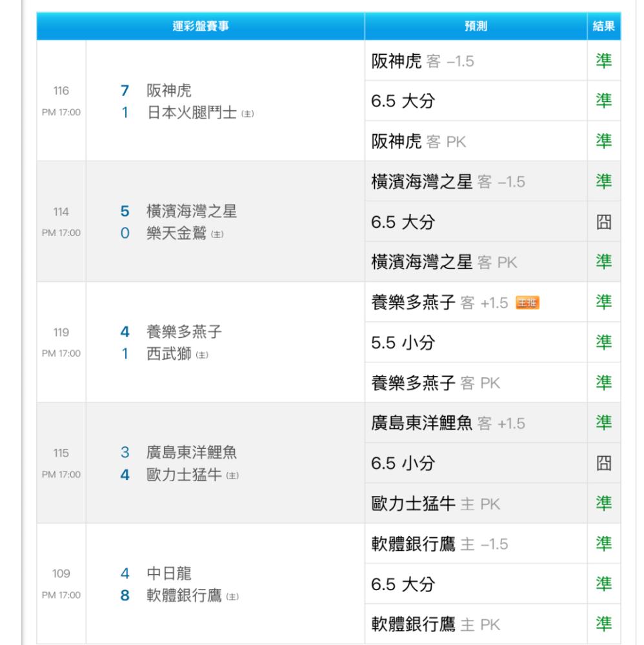Click game number 116
This screenshot has height=645, width=644.
(61, 90)
